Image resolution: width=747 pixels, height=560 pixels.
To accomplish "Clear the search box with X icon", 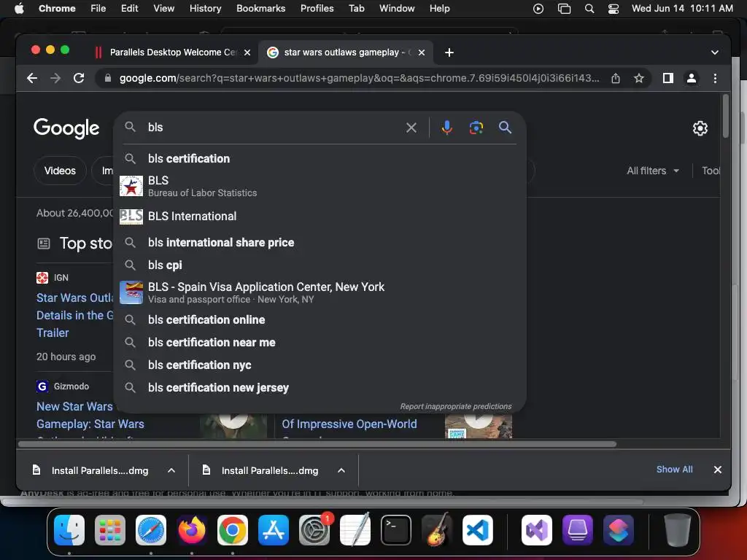I will (411, 128).
